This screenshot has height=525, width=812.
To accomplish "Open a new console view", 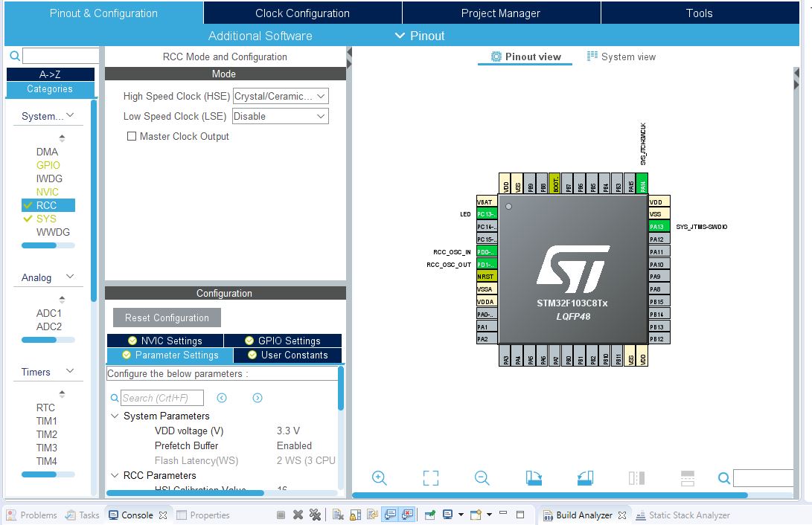I will click(x=476, y=515).
